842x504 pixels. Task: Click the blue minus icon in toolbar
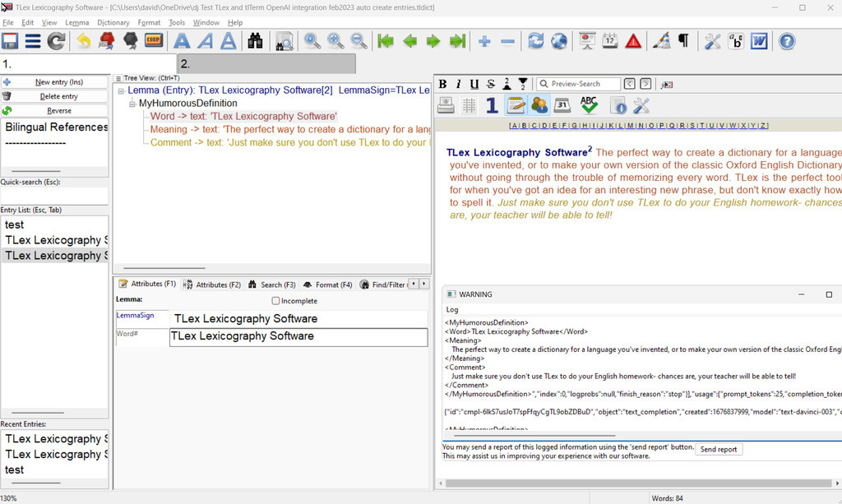(507, 41)
